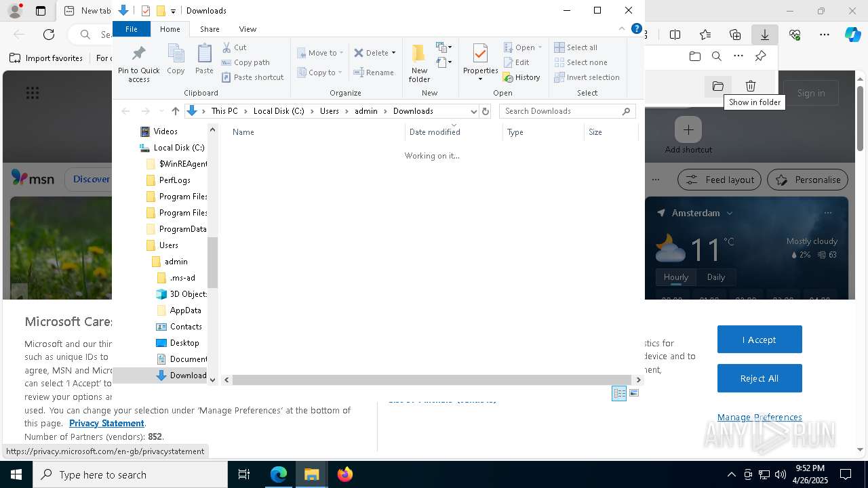This screenshot has width=868, height=488.
Task: Open Quick Access Toolbar customize dropdown
Action: click(174, 11)
